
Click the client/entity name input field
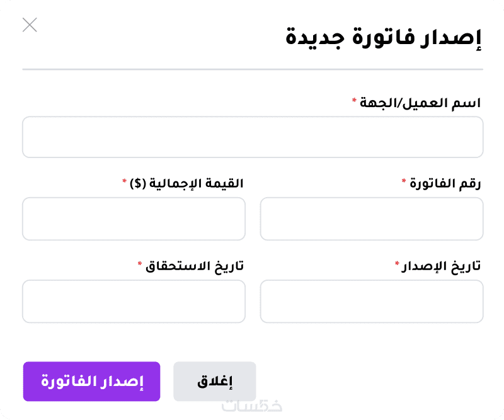253,137
